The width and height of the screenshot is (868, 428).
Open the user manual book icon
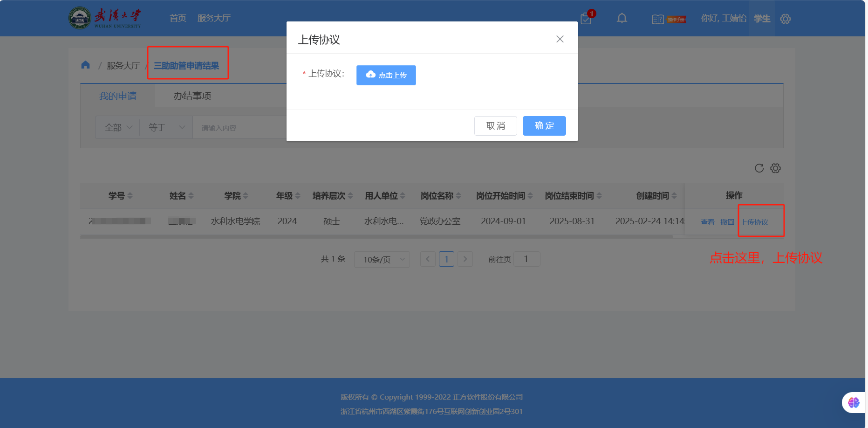[x=657, y=19]
